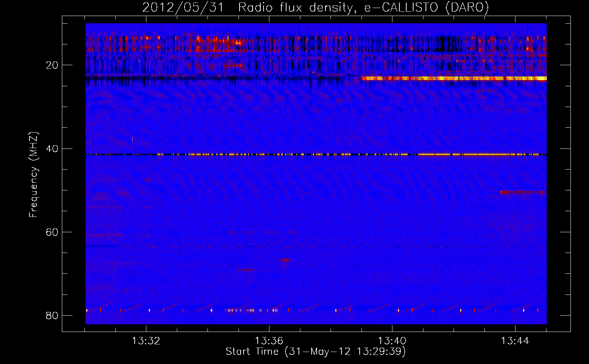This screenshot has height=364, width=589.
Task: Click the '13:32' time tick label
Action: tap(146, 341)
